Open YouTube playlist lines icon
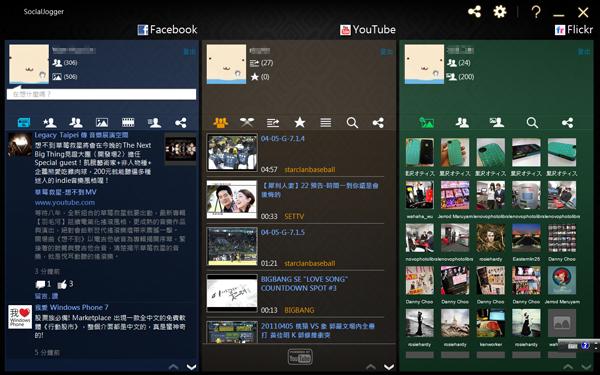This screenshot has height=375, width=600. pyautogui.click(x=326, y=122)
